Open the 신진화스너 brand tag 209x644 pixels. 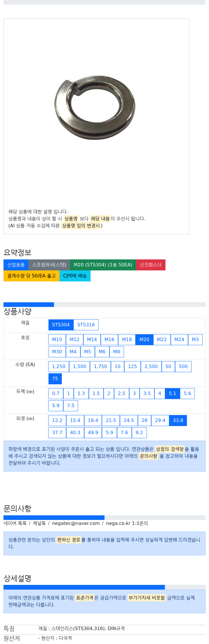coord(151,265)
